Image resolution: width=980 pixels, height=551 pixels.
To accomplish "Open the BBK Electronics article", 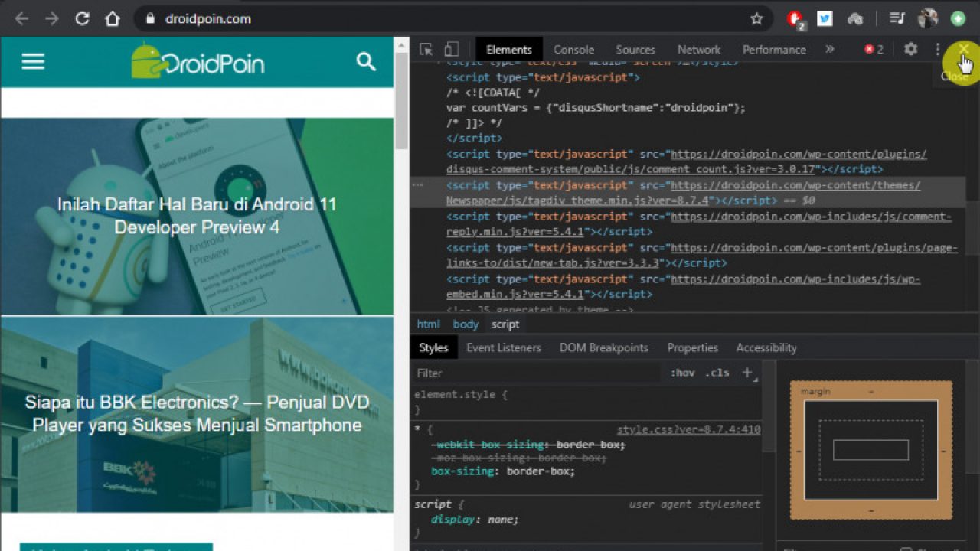I will tap(197, 413).
